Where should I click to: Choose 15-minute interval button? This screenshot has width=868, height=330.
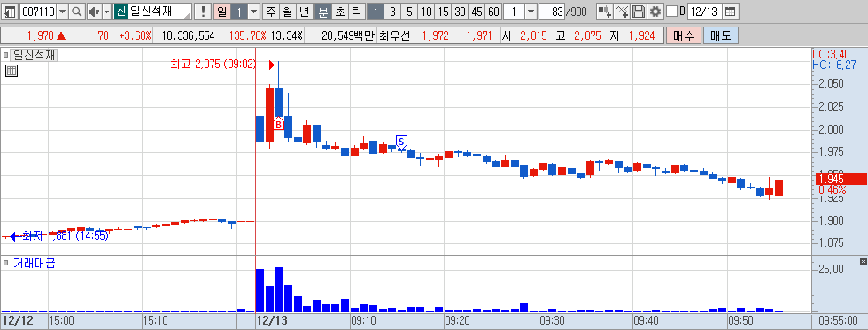click(443, 11)
